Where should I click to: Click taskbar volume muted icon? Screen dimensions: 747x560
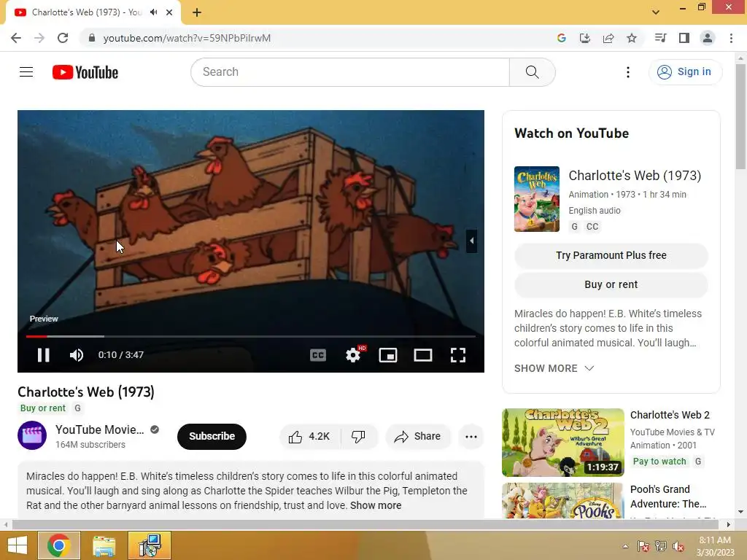click(x=678, y=546)
